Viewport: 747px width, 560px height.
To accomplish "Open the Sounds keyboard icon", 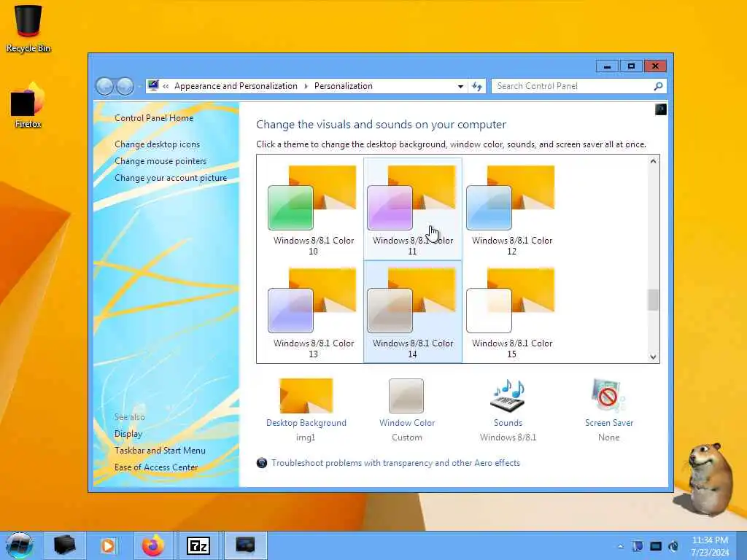I will point(508,396).
